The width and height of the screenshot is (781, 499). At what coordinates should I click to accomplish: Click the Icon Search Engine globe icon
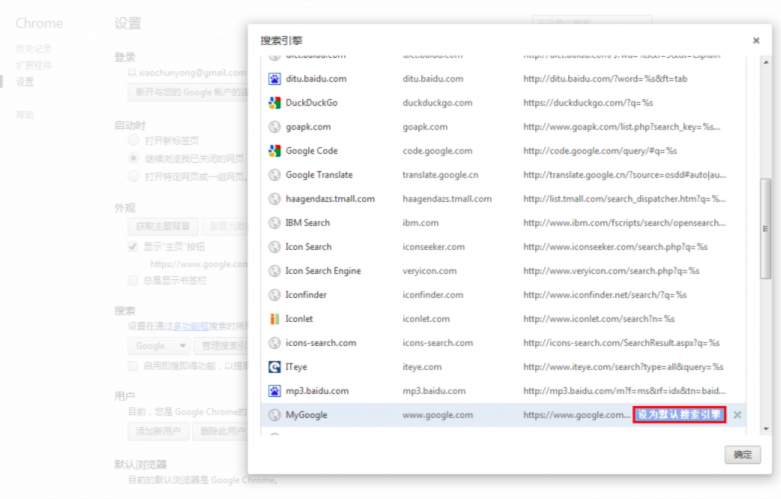click(274, 270)
